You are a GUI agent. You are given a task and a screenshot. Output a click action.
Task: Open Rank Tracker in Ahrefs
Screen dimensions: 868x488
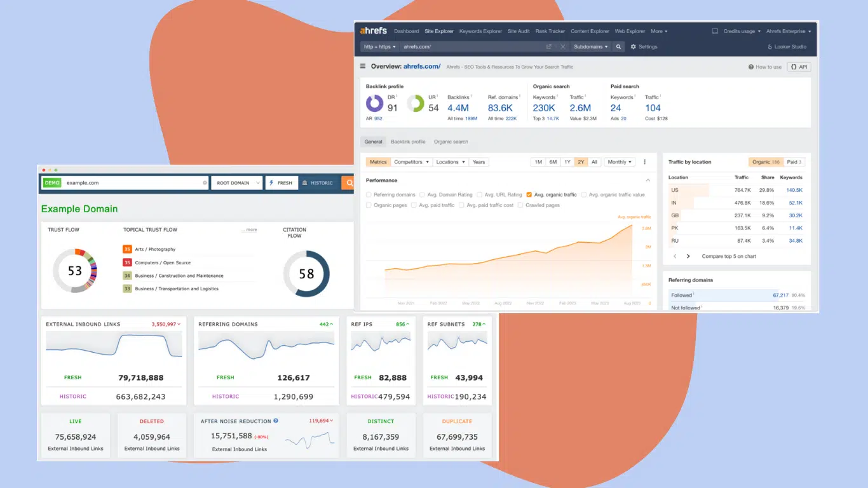tap(550, 31)
